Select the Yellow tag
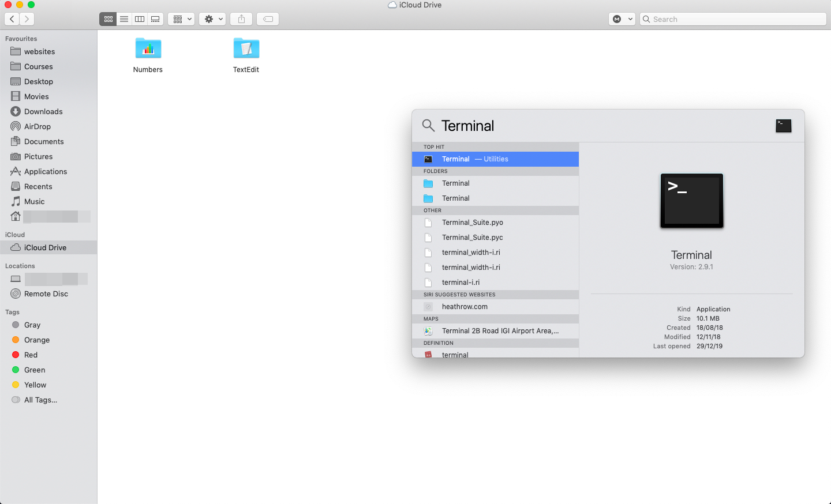The image size is (831, 504). tap(48, 385)
